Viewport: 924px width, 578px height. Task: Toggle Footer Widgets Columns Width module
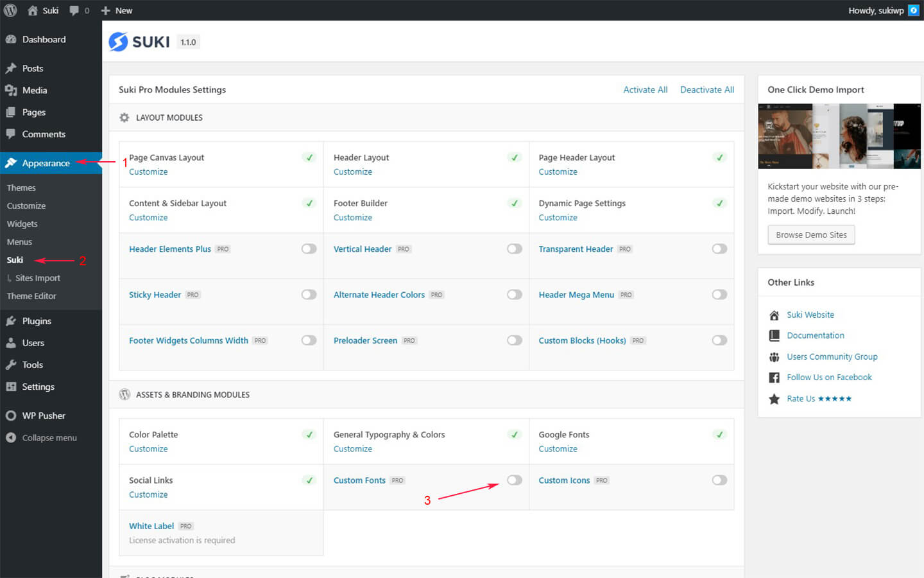coord(309,340)
